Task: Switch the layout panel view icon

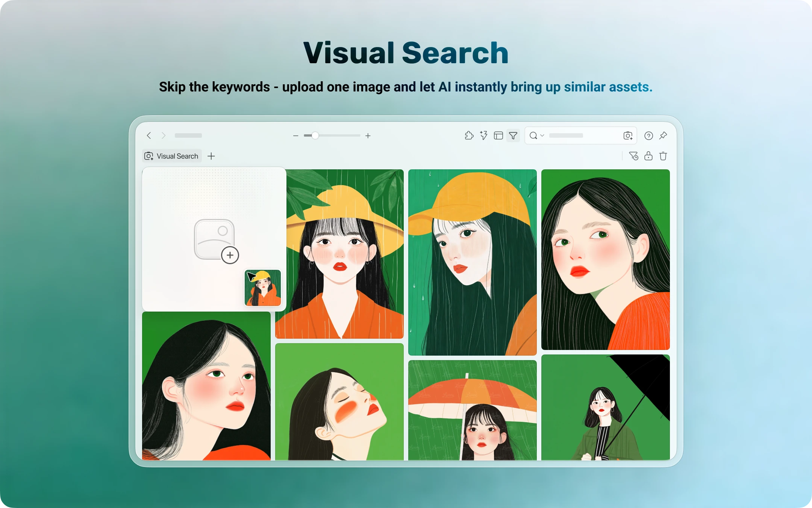Action: [x=498, y=135]
